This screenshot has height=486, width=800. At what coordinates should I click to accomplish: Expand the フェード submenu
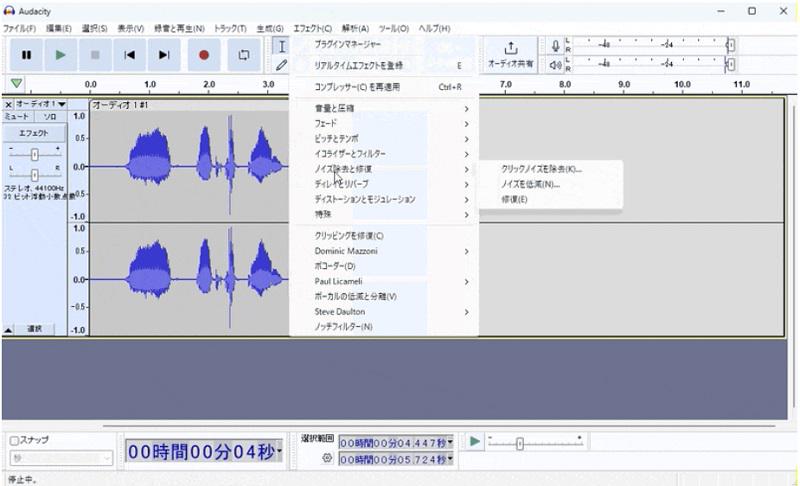pyautogui.click(x=384, y=123)
